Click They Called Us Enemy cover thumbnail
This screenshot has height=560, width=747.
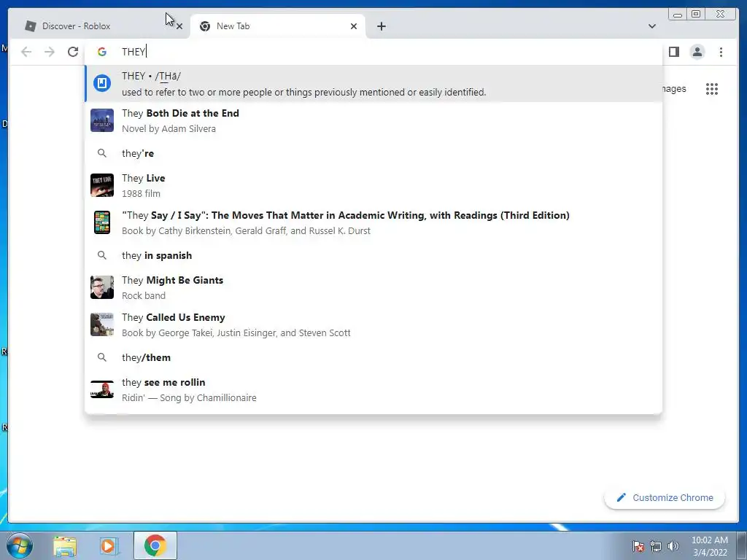(x=102, y=324)
